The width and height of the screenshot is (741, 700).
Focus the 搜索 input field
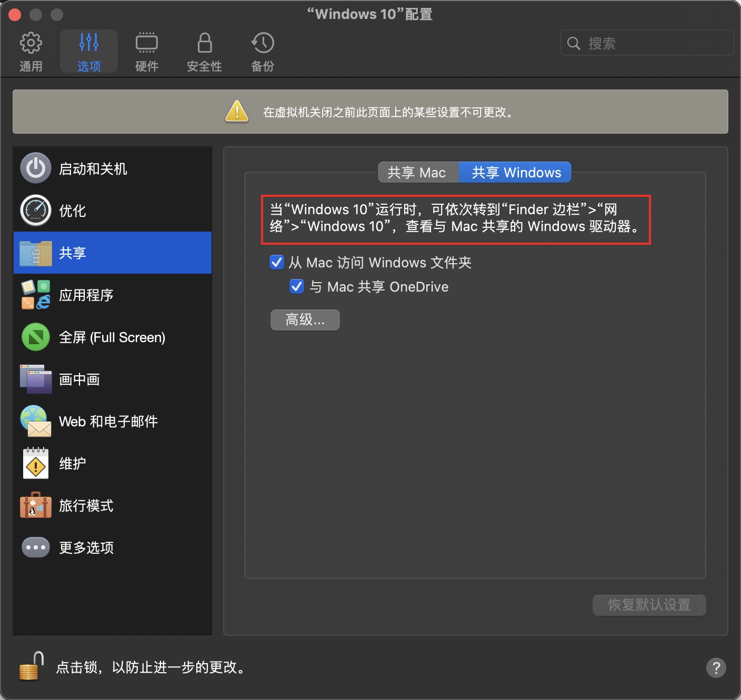(x=647, y=43)
